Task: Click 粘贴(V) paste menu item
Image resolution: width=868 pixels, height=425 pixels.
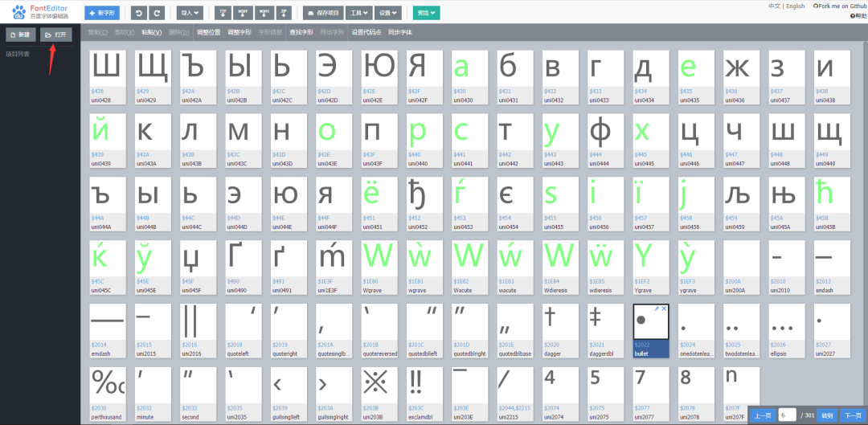Action: pos(152,33)
